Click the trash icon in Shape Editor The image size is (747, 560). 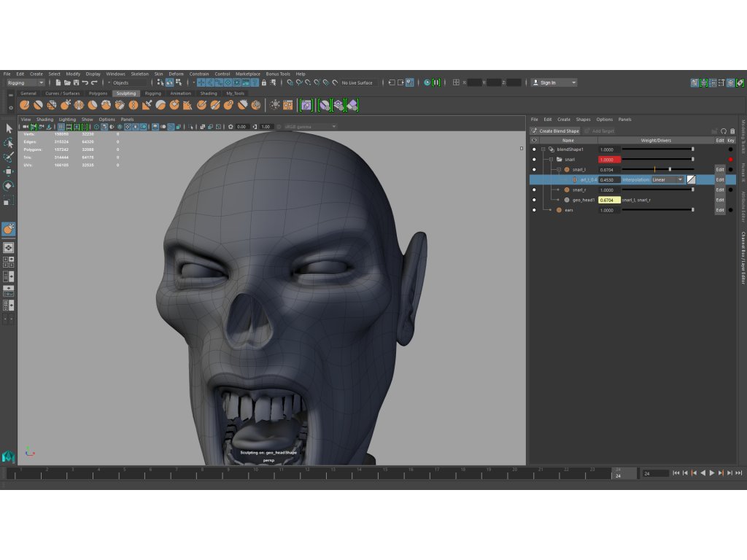[732, 131]
